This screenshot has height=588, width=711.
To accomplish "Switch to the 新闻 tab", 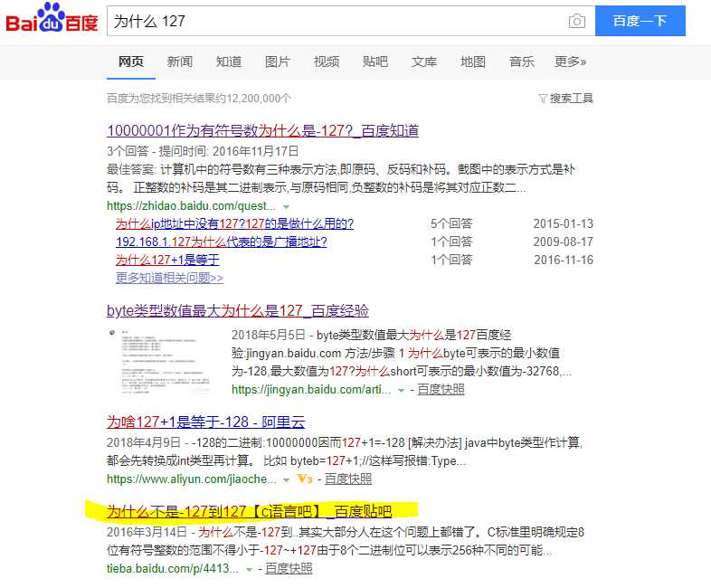I will [x=180, y=62].
